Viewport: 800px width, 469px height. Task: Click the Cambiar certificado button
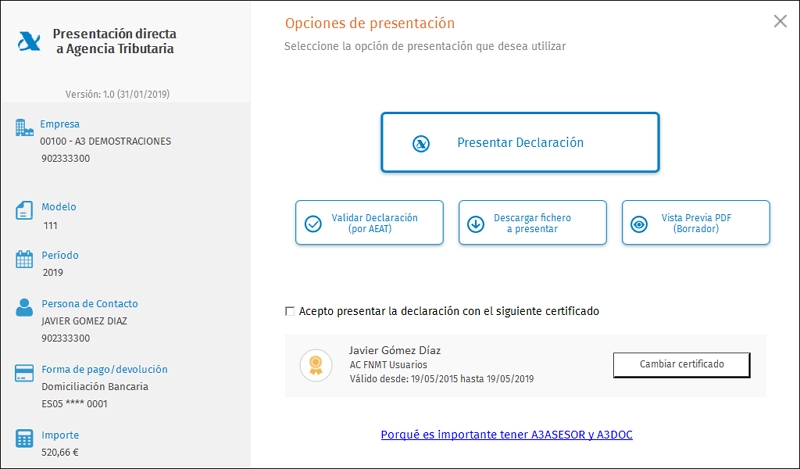tap(682, 364)
